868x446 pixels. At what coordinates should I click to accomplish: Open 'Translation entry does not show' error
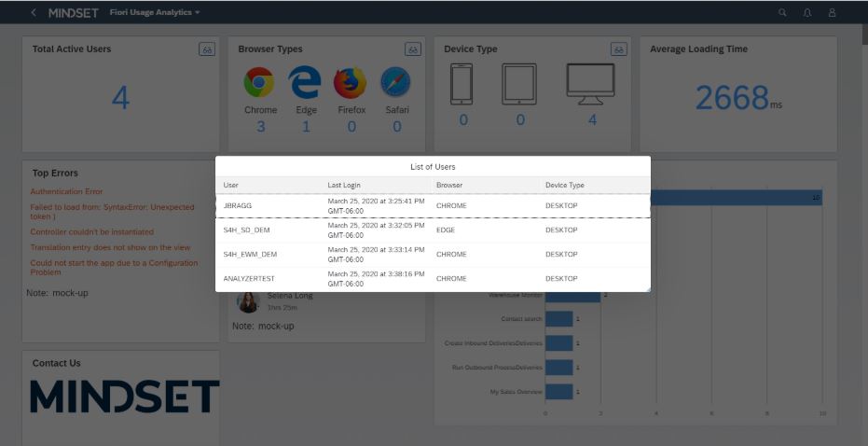(110, 247)
